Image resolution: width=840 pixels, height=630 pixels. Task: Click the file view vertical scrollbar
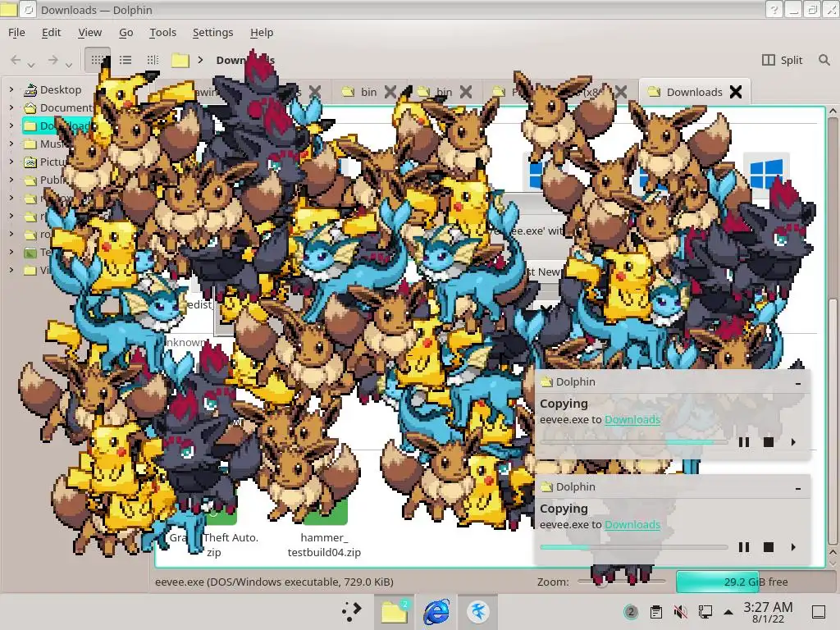click(833, 332)
